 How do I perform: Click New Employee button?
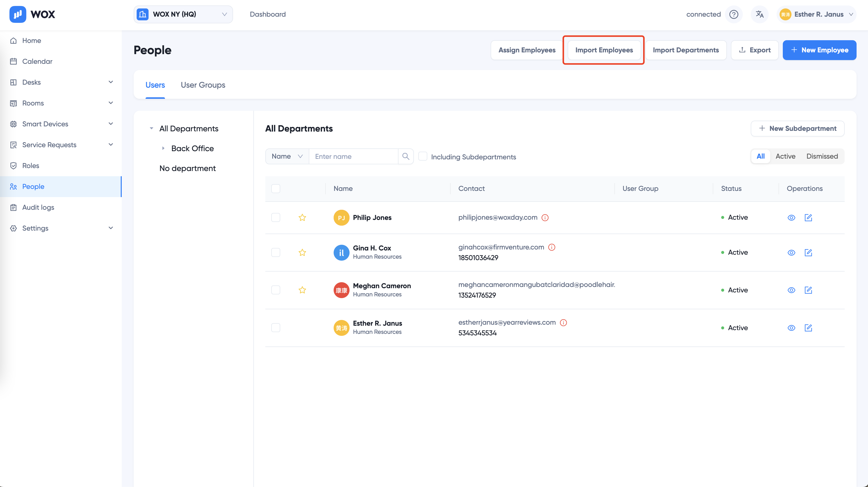820,50
